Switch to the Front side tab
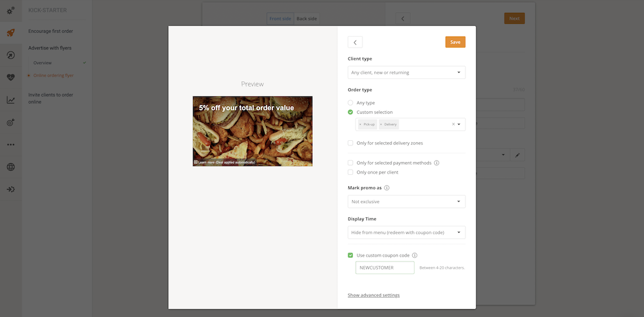Viewport: 644px width, 317px height. [x=280, y=19]
